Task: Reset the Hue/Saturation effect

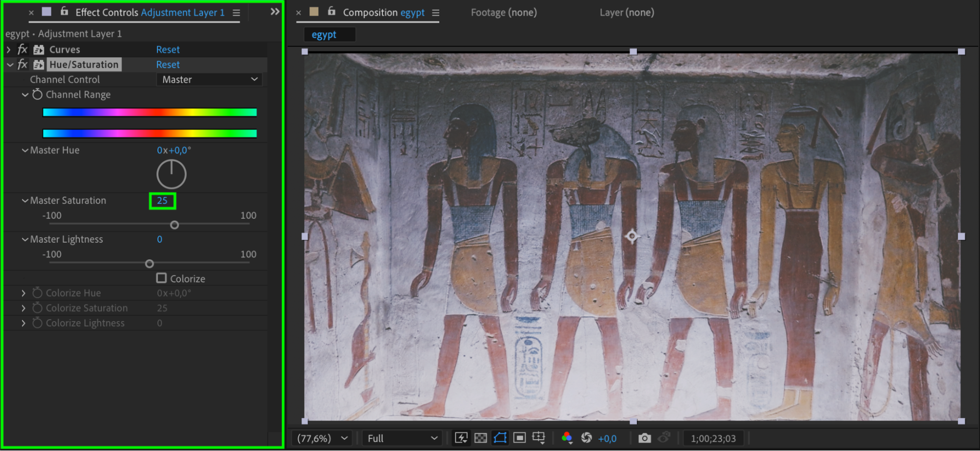Action: [x=168, y=65]
